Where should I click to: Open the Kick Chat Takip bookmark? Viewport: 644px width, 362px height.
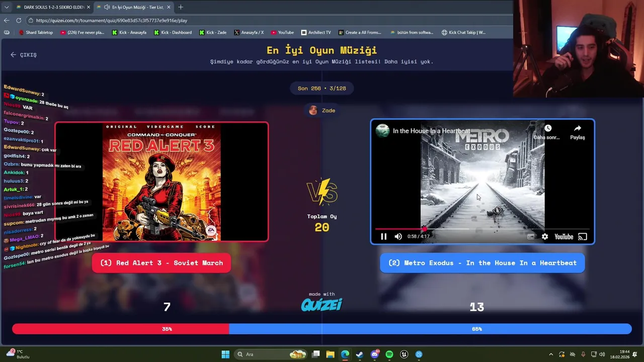click(463, 33)
